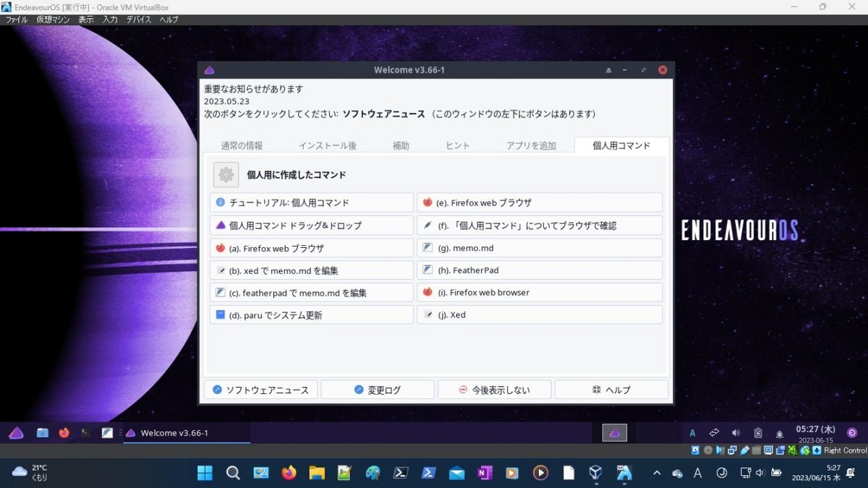Click the purple session icon at Xfce panel end

point(852,433)
